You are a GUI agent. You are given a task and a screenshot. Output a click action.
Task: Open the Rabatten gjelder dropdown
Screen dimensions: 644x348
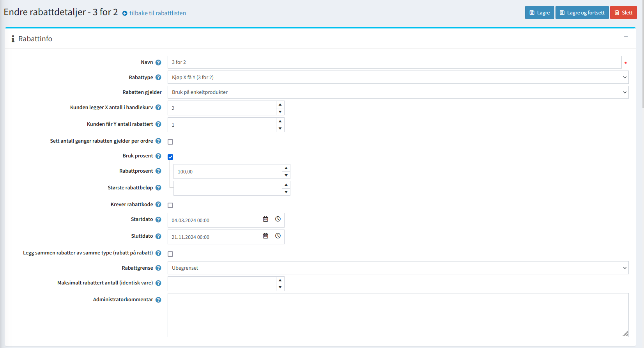(398, 92)
